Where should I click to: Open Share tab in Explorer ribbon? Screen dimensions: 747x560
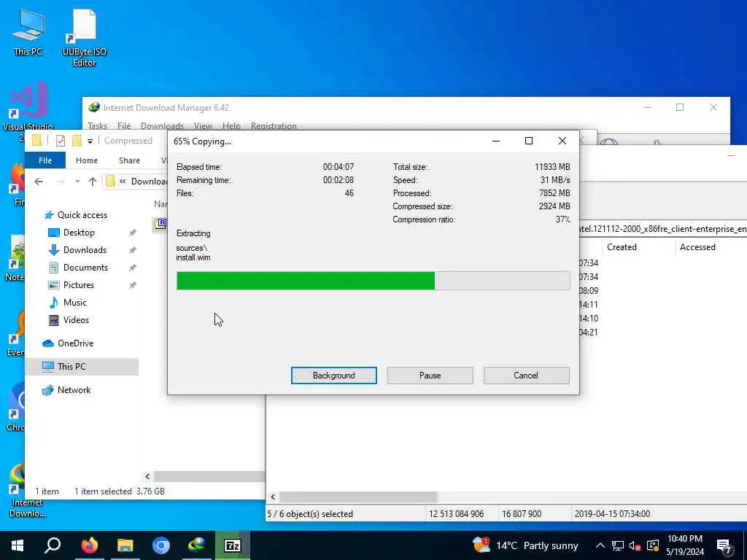[130, 160]
